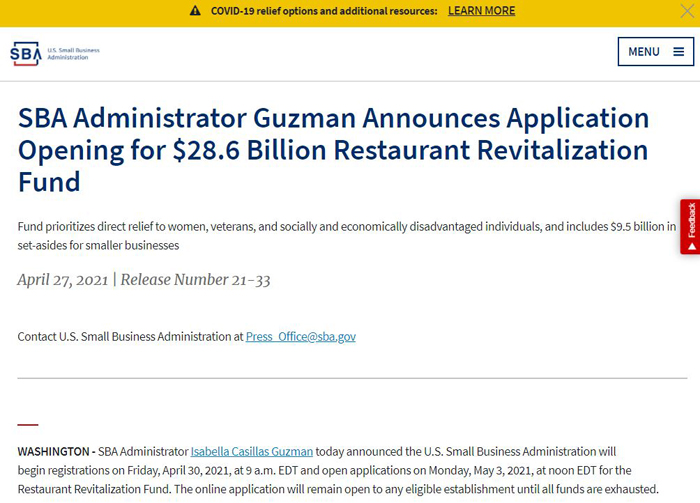Click the 'Fund prioritizes direct relief' subtitle
The image size is (700, 503).
click(x=347, y=236)
